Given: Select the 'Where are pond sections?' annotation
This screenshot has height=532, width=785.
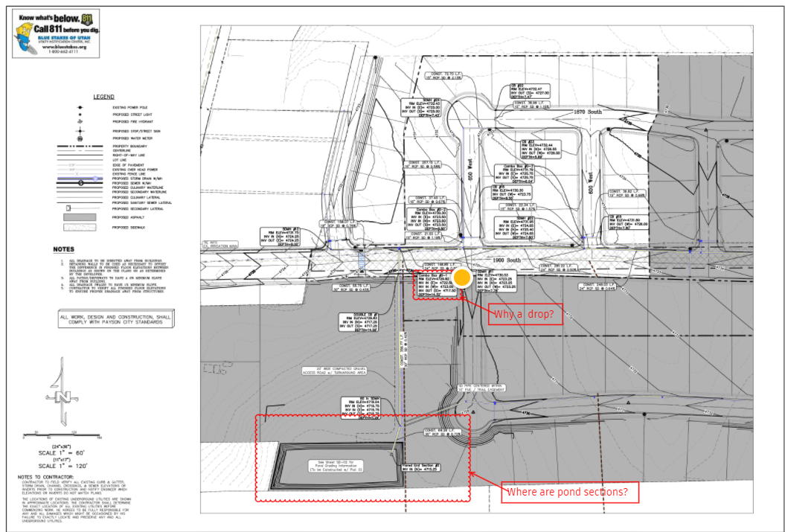Looking at the screenshot, I should tap(570, 492).
